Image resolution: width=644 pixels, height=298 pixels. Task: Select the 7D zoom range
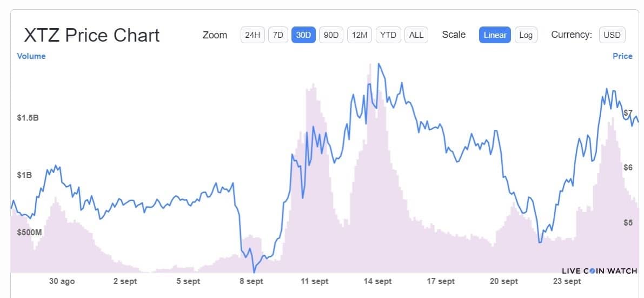click(278, 35)
